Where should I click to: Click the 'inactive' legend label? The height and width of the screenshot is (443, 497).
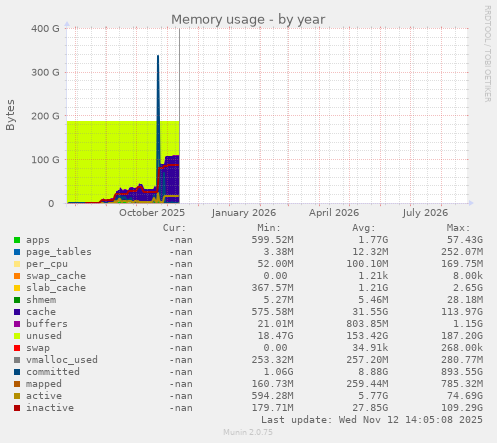pyautogui.click(x=50, y=408)
